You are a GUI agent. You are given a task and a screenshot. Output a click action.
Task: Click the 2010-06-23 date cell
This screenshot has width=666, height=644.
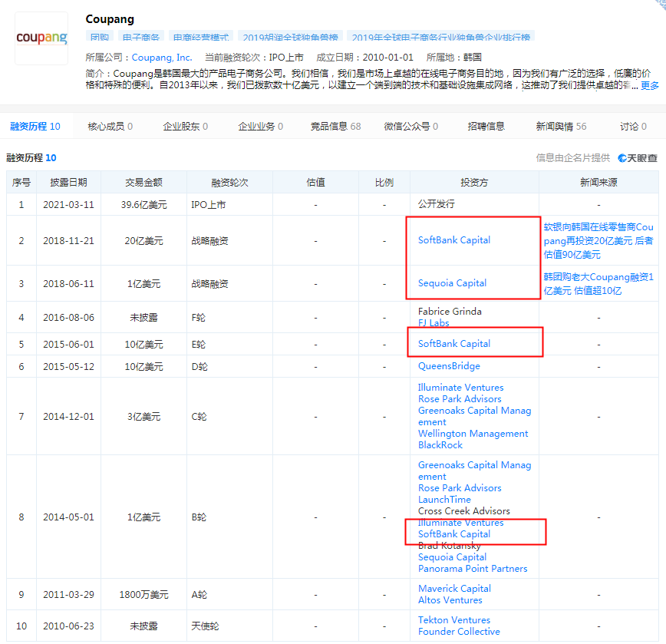click(68, 626)
